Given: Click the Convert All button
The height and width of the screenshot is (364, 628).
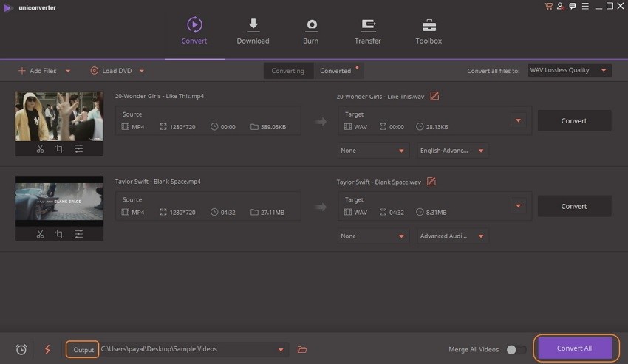Looking at the screenshot, I should click(575, 348).
